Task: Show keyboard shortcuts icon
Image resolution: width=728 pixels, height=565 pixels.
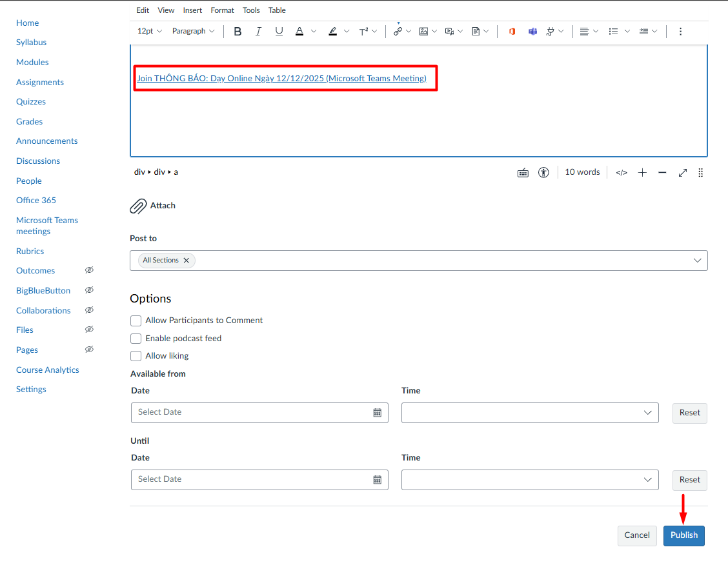Action: pyautogui.click(x=523, y=172)
